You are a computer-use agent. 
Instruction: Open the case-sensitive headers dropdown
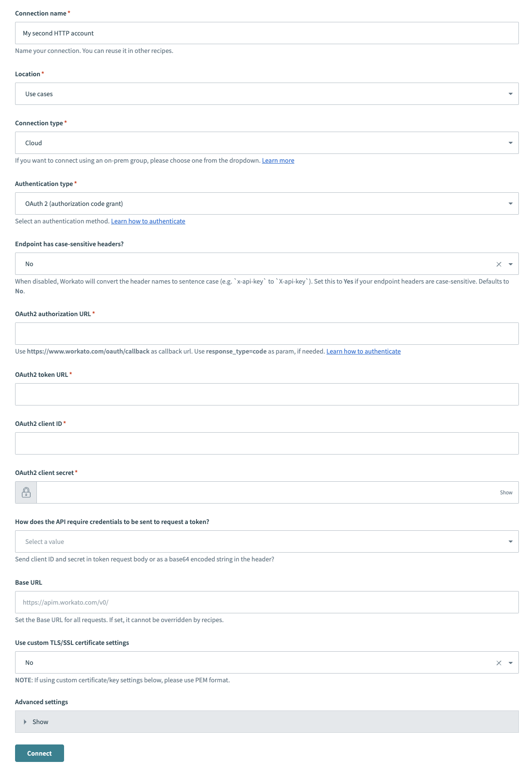(267, 264)
